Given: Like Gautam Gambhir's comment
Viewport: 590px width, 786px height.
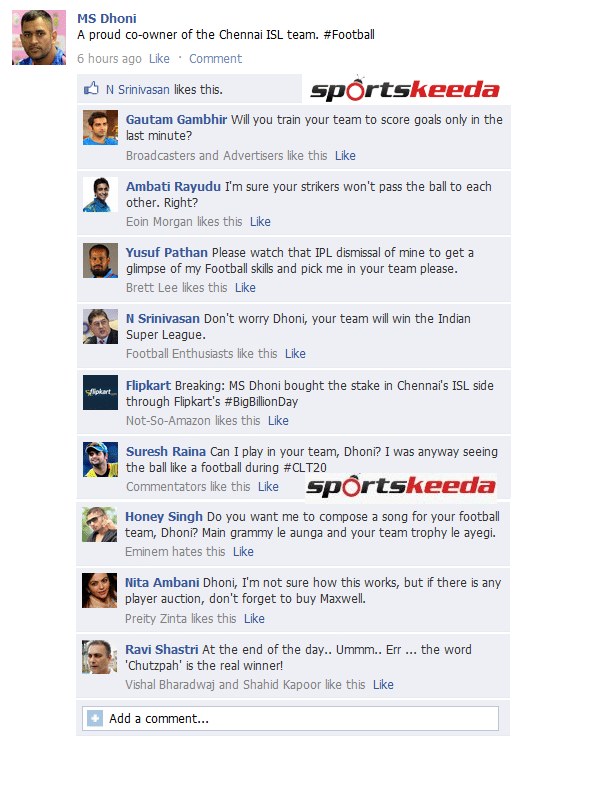Looking at the screenshot, I should 345,155.
